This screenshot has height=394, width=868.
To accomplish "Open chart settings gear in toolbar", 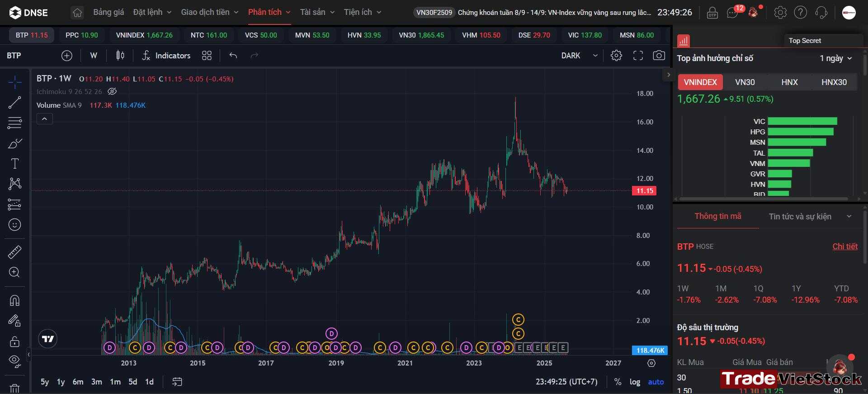I will [616, 56].
